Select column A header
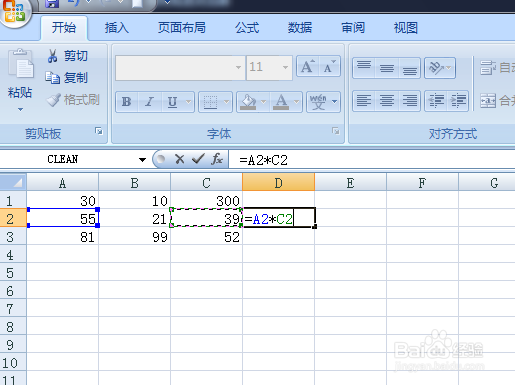Screen dimensions: 515x385 [62, 183]
